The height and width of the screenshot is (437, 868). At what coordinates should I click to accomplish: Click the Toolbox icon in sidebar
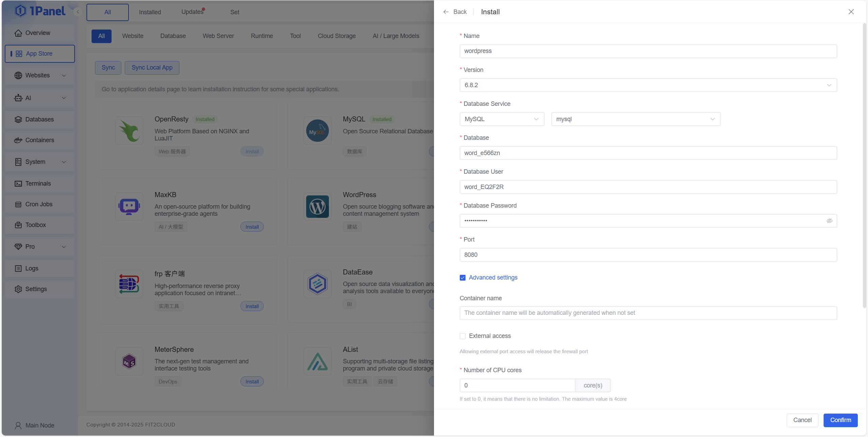pos(18,225)
